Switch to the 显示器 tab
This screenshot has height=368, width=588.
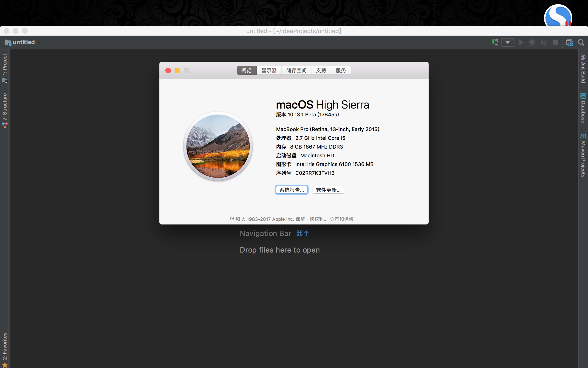pyautogui.click(x=269, y=70)
